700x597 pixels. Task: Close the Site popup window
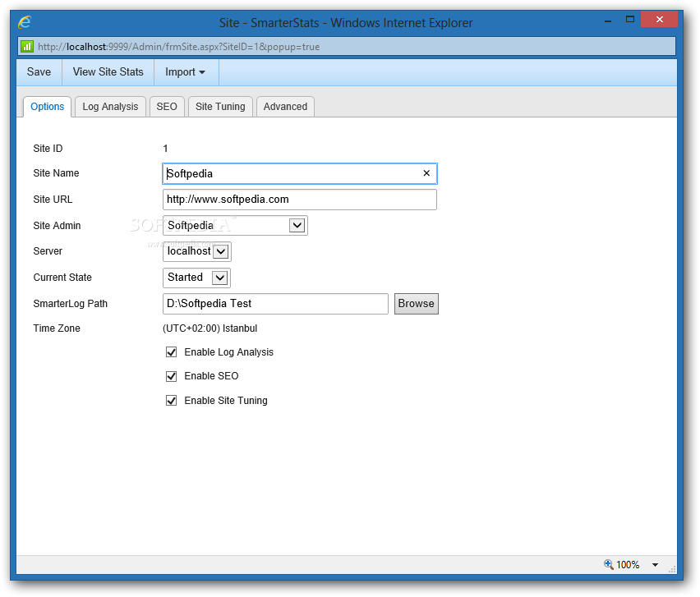click(x=660, y=19)
